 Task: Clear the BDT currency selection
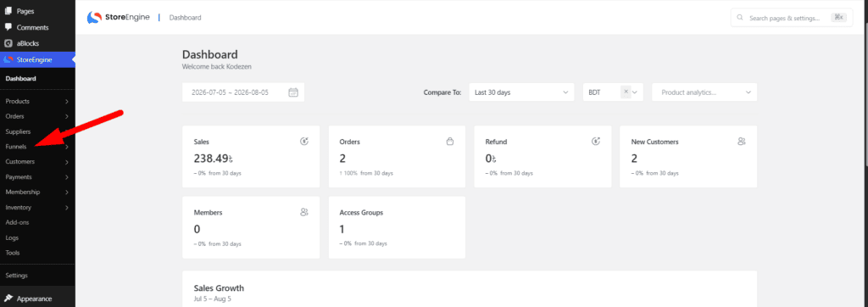(626, 92)
